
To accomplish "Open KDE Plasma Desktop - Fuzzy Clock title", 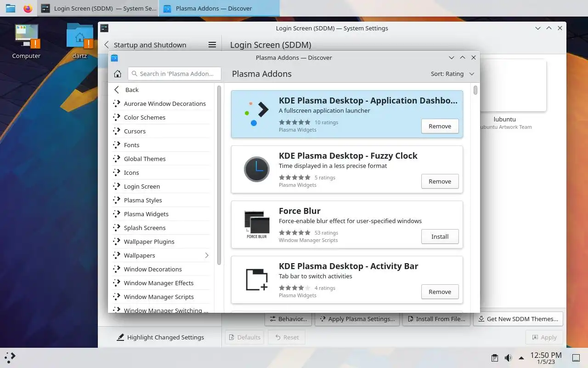I will coord(348,155).
